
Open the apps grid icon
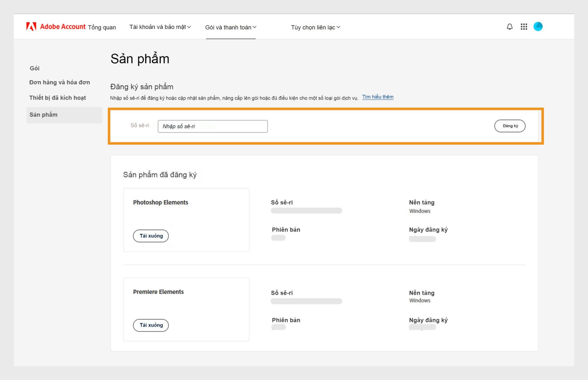coord(524,27)
